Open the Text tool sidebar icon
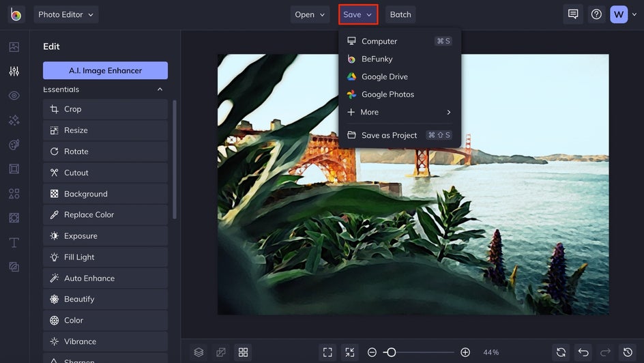Image resolution: width=644 pixels, height=363 pixels. point(14,242)
